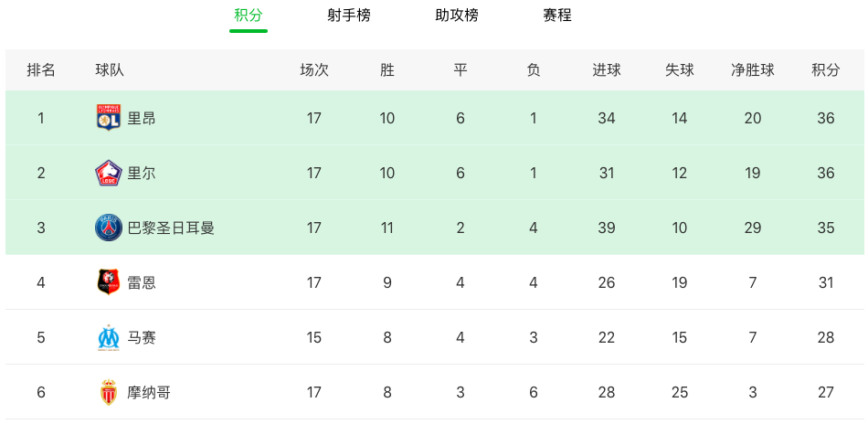868x424 pixels.
Task: Switch to the 积分 standings tab
Action: [x=248, y=16]
